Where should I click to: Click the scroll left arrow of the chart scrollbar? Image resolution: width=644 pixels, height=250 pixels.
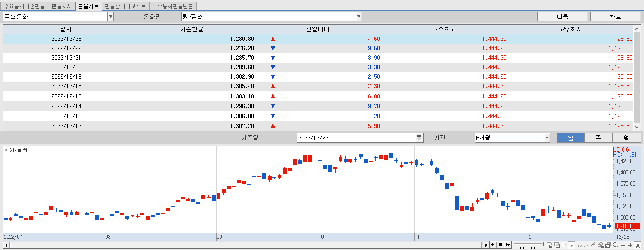[6, 245]
